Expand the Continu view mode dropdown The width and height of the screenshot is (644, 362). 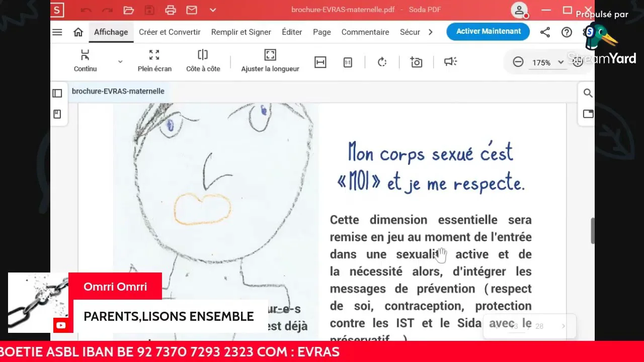[x=120, y=62]
